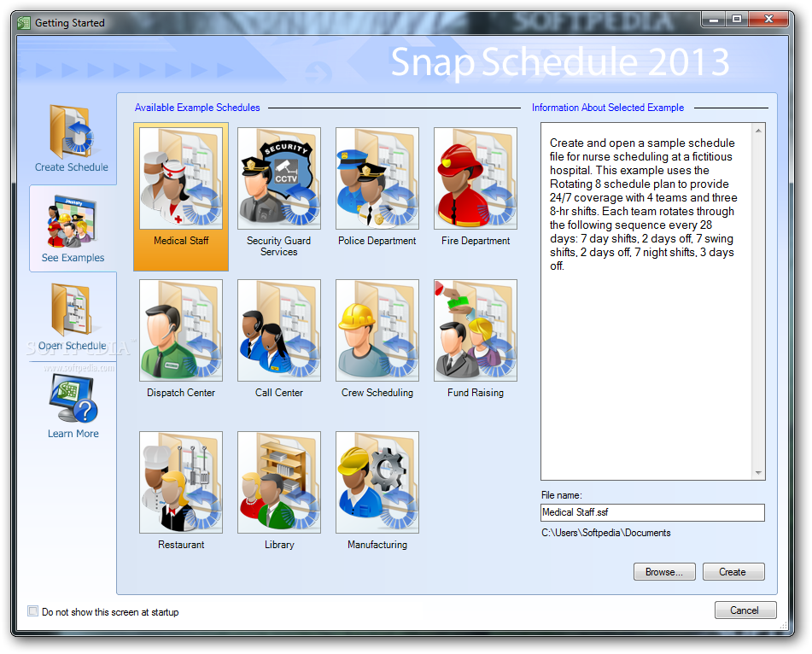Image resolution: width=812 pixels, height=654 pixels.
Task: Click the Open Schedule text link
Action: 72,346
